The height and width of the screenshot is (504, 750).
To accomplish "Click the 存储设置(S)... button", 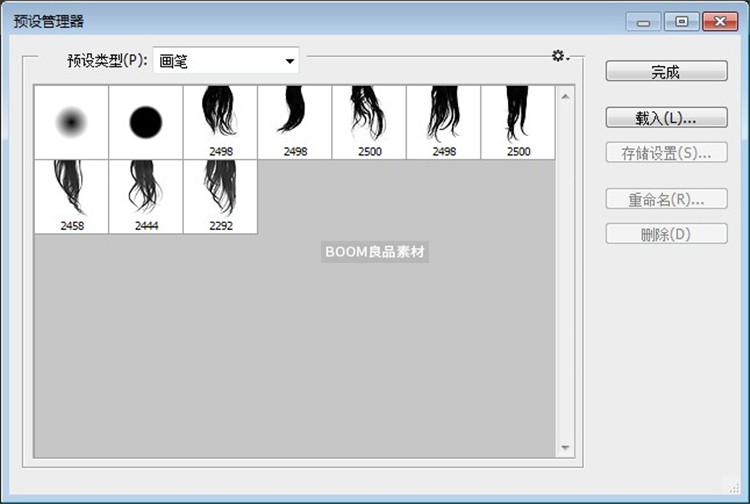I will pyautogui.click(x=666, y=153).
